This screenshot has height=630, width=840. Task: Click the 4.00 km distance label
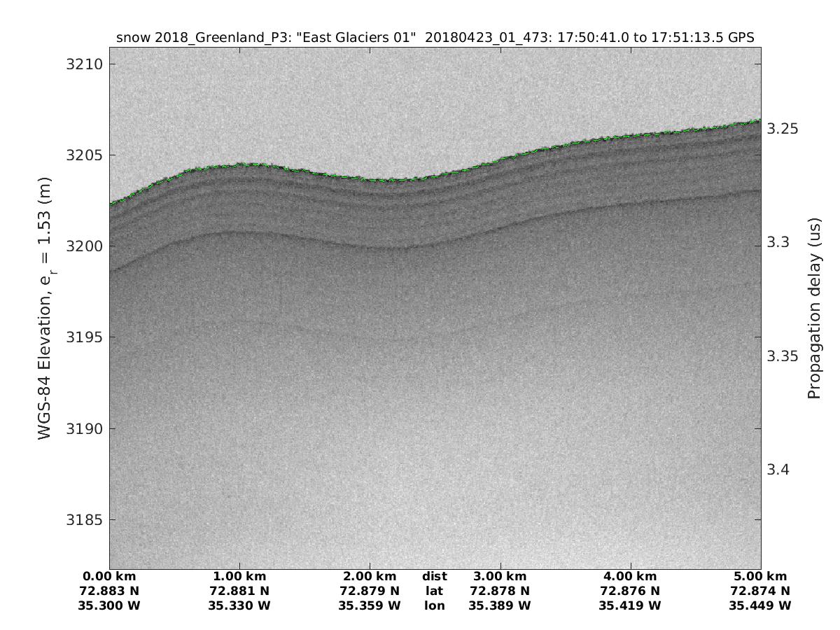tap(630, 577)
